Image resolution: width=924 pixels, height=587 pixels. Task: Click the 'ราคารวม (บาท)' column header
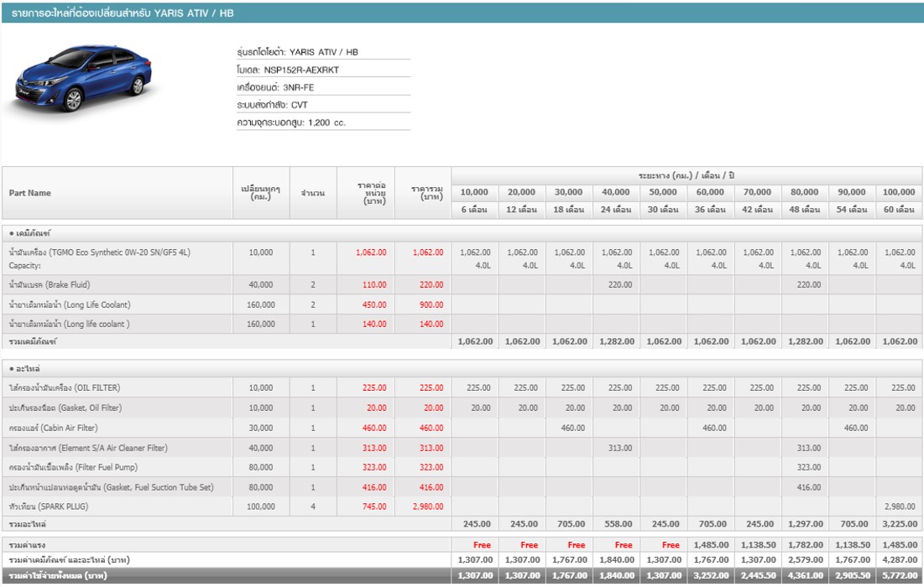427,193
